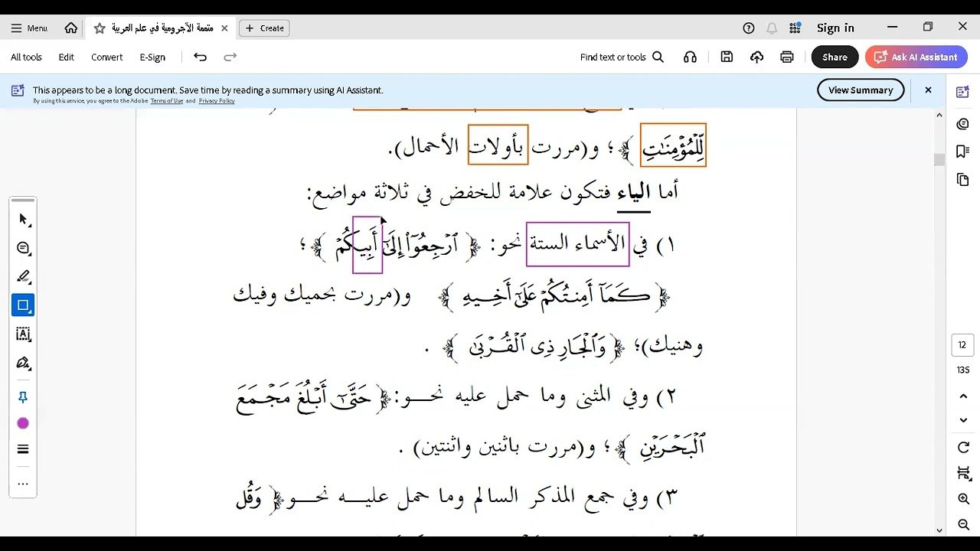Zoom out with magnifier minus

[963, 524]
